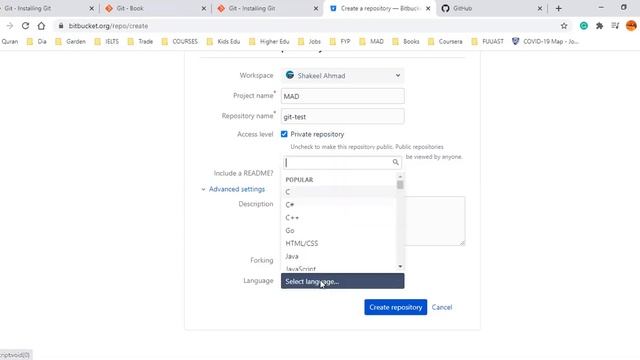This screenshot has width=640, height=360.
Task: Open the Books bookmarks folder
Action: (406, 41)
